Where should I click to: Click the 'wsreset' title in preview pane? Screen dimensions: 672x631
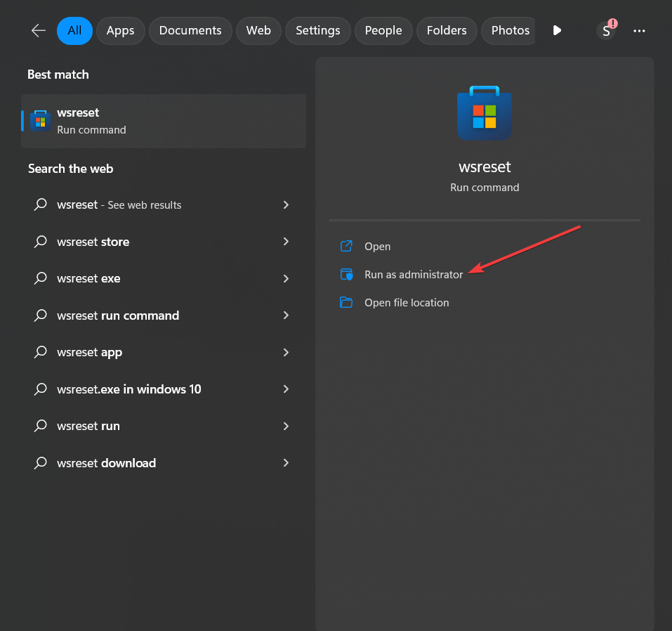pos(485,167)
